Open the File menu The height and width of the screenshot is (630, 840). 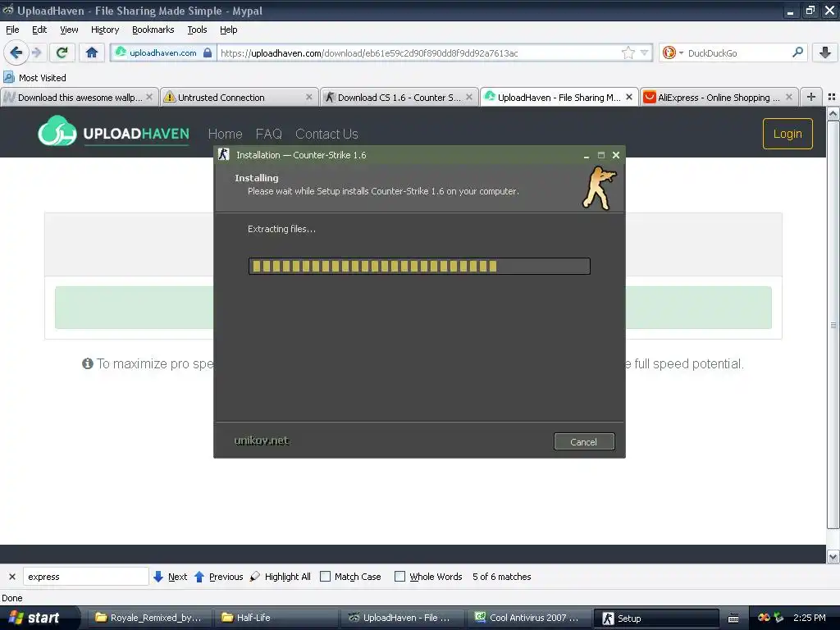coord(12,30)
